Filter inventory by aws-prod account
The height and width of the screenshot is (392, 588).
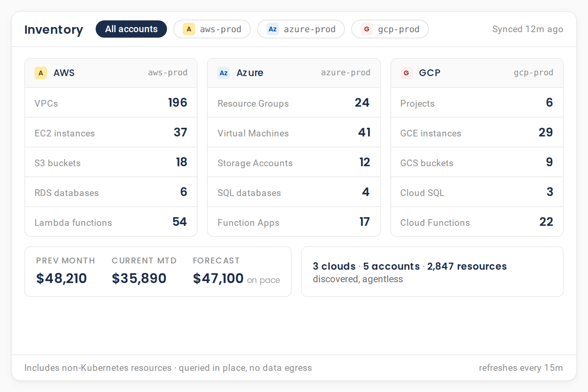coord(212,29)
